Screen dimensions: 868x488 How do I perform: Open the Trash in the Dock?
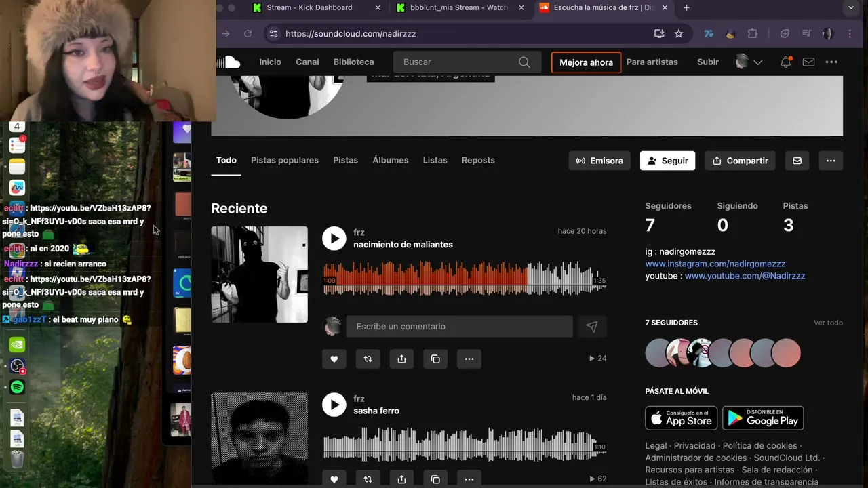tap(18, 459)
